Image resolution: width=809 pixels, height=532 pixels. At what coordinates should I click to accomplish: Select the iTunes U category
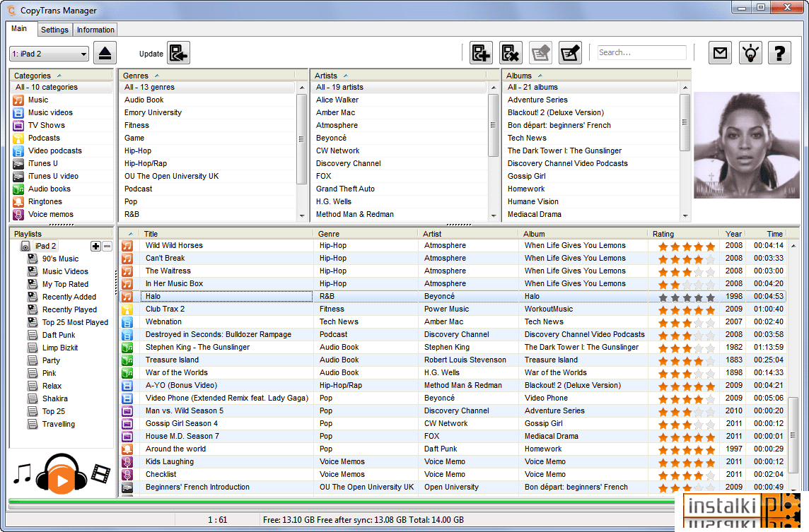(x=62, y=163)
